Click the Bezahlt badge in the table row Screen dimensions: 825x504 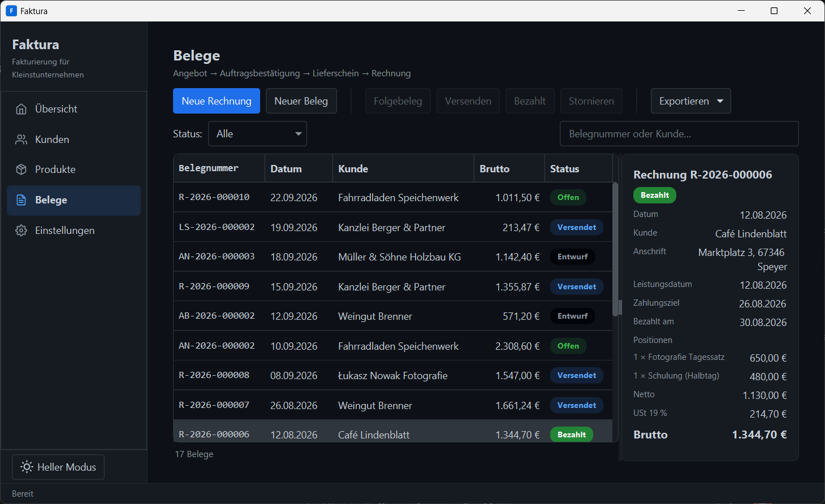pyautogui.click(x=572, y=435)
